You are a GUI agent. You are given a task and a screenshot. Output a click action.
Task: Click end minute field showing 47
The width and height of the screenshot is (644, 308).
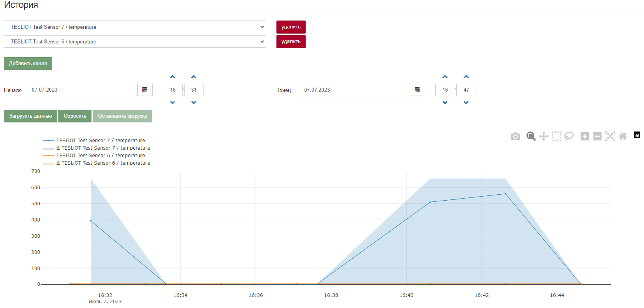466,90
